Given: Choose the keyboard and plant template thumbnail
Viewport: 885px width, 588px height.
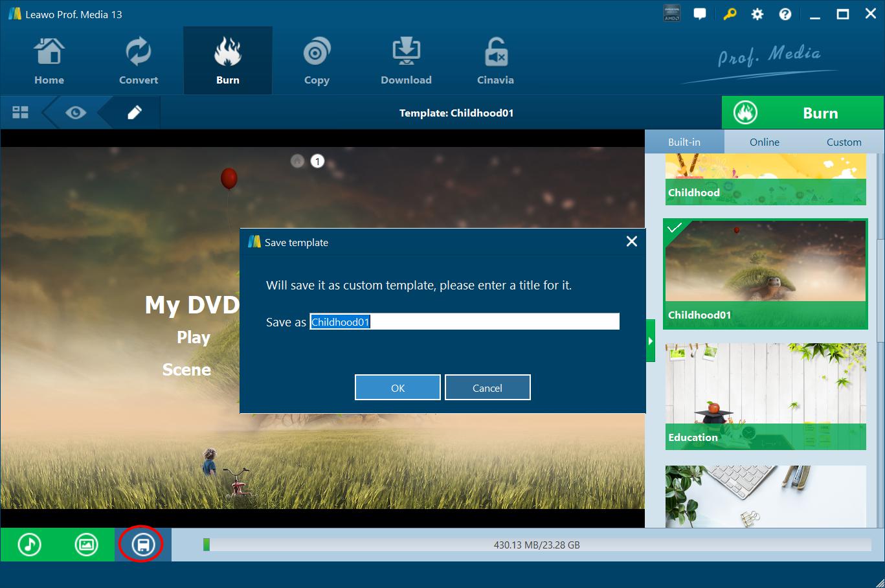Looking at the screenshot, I should (766, 496).
